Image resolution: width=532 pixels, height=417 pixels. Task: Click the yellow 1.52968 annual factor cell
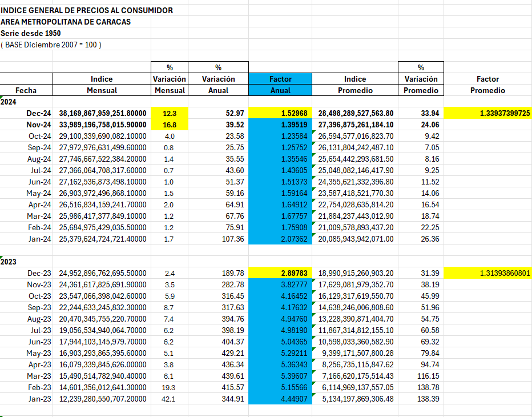pyautogui.click(x=280, y=113)
